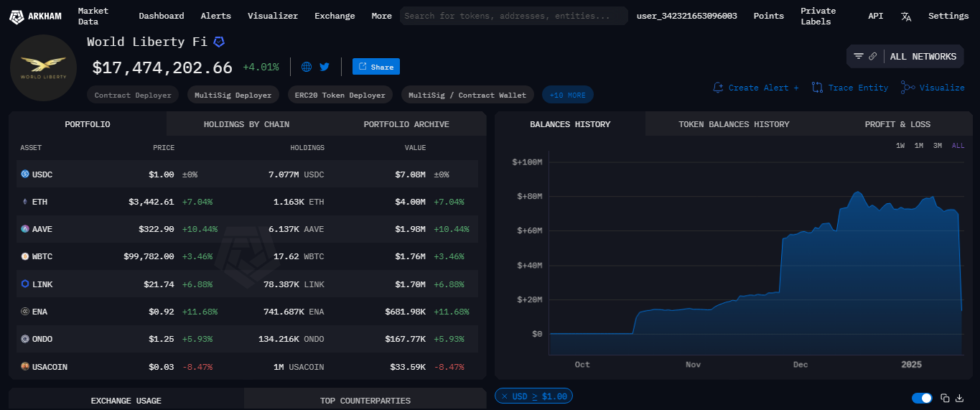Toggle the blue switch beside the copy icon

pos(922,398)
